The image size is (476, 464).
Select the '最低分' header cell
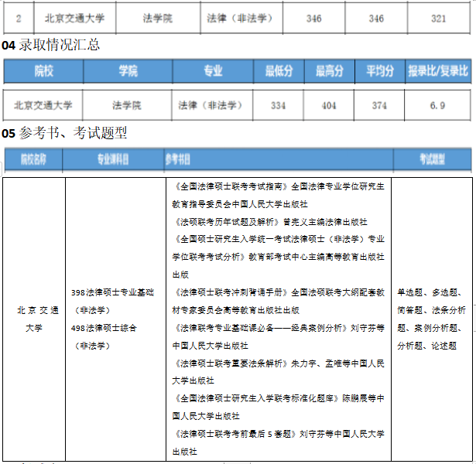click(x=279, y=71)
